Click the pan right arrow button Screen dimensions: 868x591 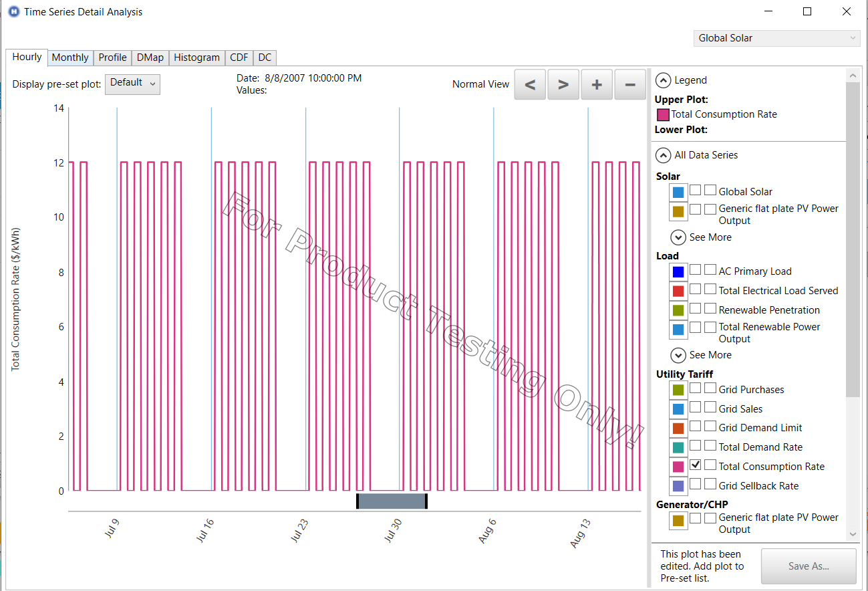(563, 85)
